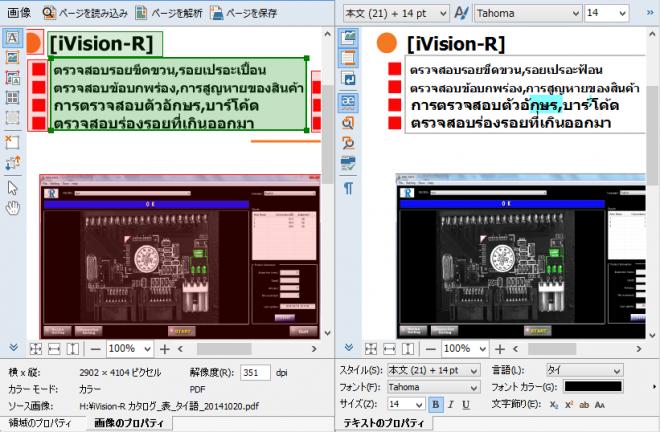Viewport: 660px width, 432px height.
Task: Zoom out in the image pane
Action: pos(96,349)
